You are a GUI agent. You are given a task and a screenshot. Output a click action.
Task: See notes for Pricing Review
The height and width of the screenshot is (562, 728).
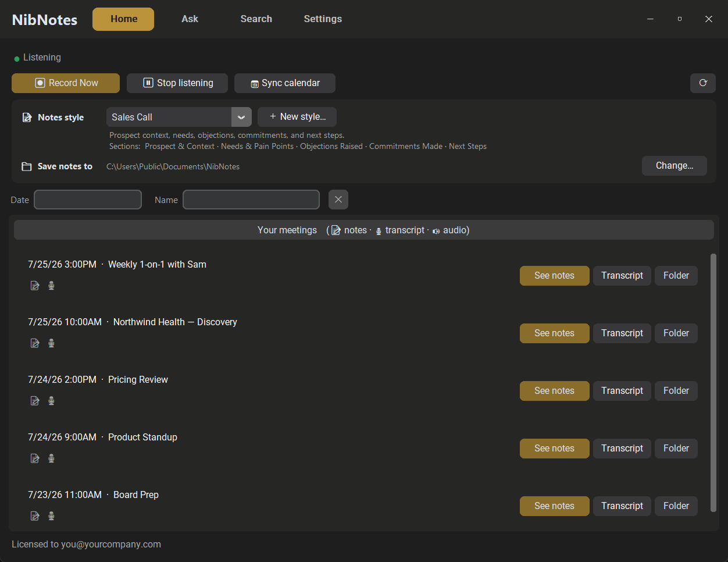[x=554, y=391]
